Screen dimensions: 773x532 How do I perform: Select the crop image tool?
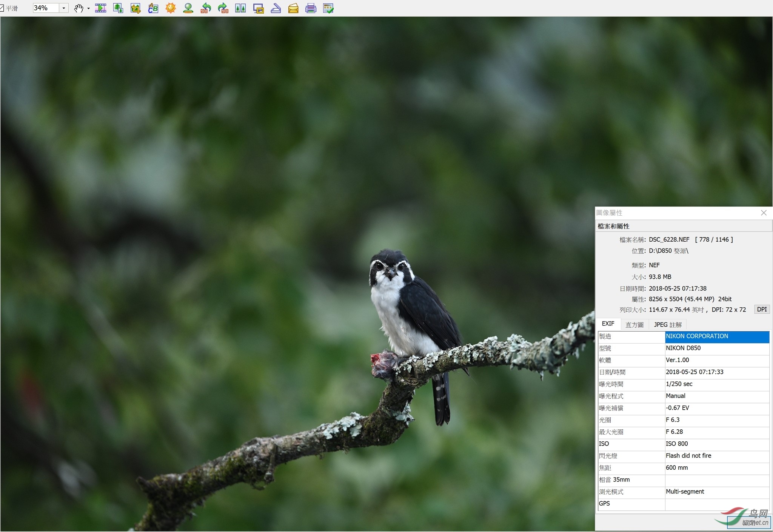point(136,8)
